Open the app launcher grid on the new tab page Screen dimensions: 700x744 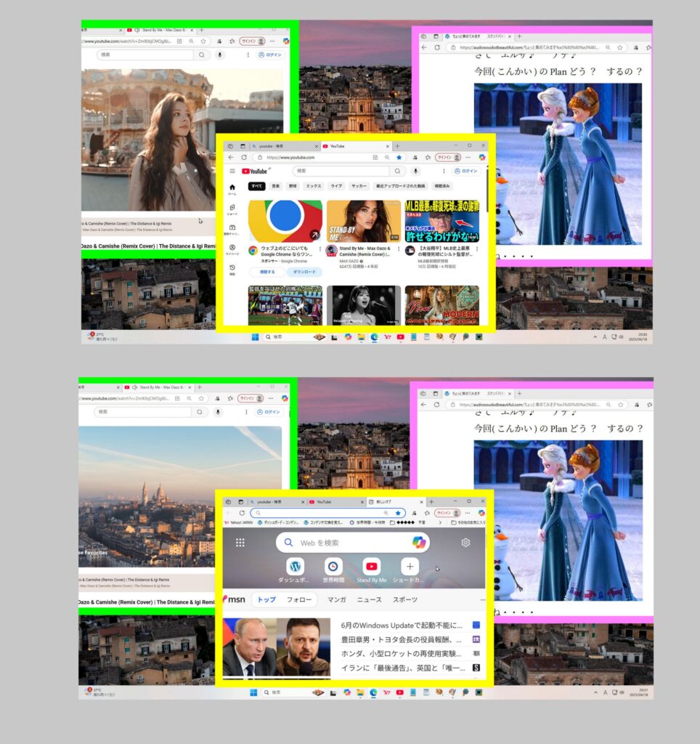click(x=240, y=542)
